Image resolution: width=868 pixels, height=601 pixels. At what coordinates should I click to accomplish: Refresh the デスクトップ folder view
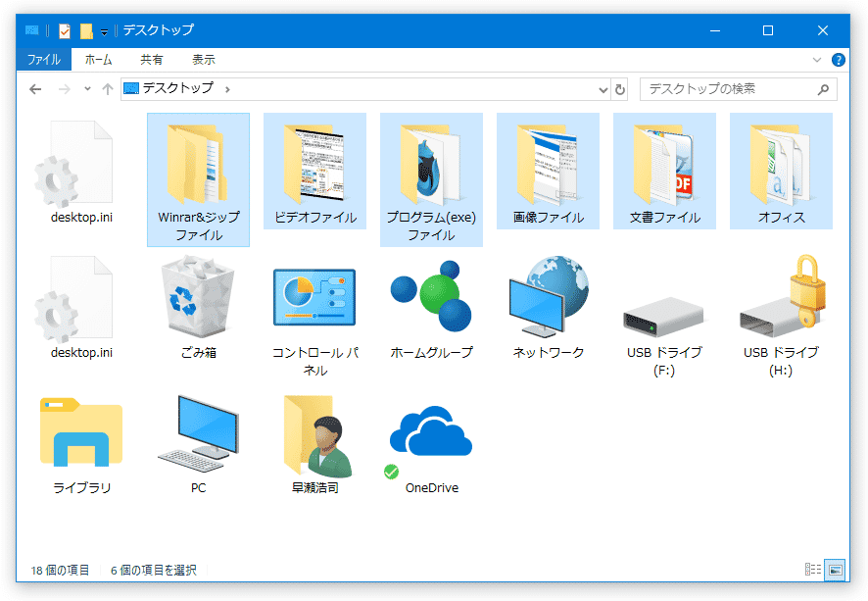click(x=620, y=90)
